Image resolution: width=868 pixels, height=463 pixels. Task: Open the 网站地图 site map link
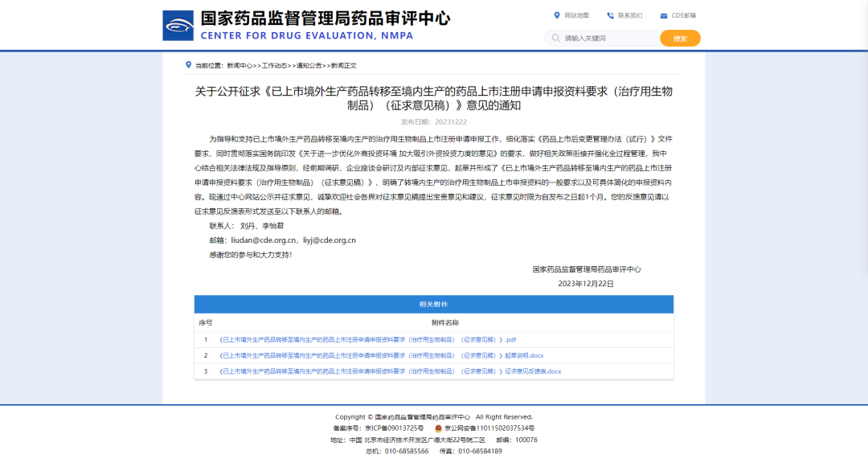tap(576, 15)
